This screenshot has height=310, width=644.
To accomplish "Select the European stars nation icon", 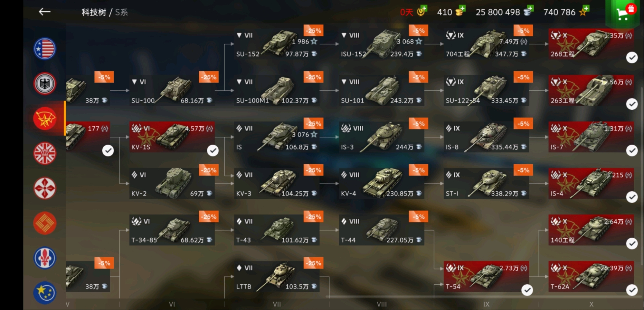I will click(x=45, y=293).
